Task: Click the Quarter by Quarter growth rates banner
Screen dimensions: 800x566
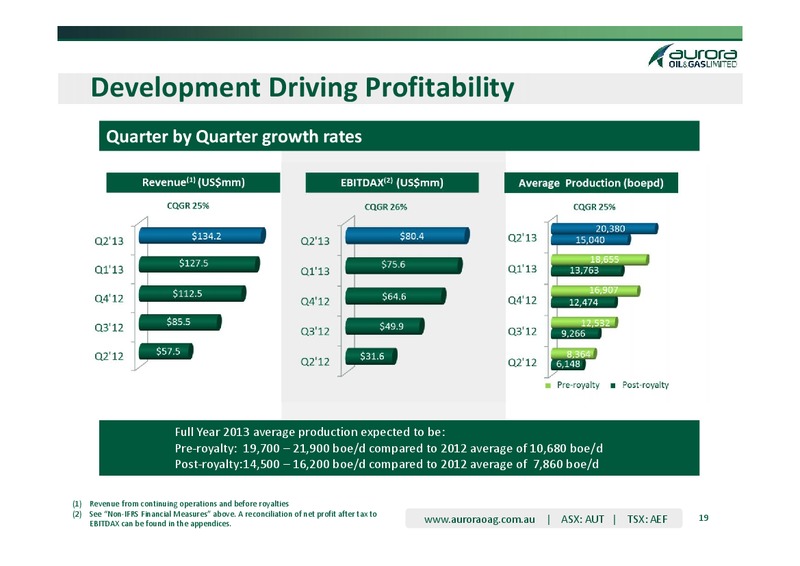Action: pos(399,136)
